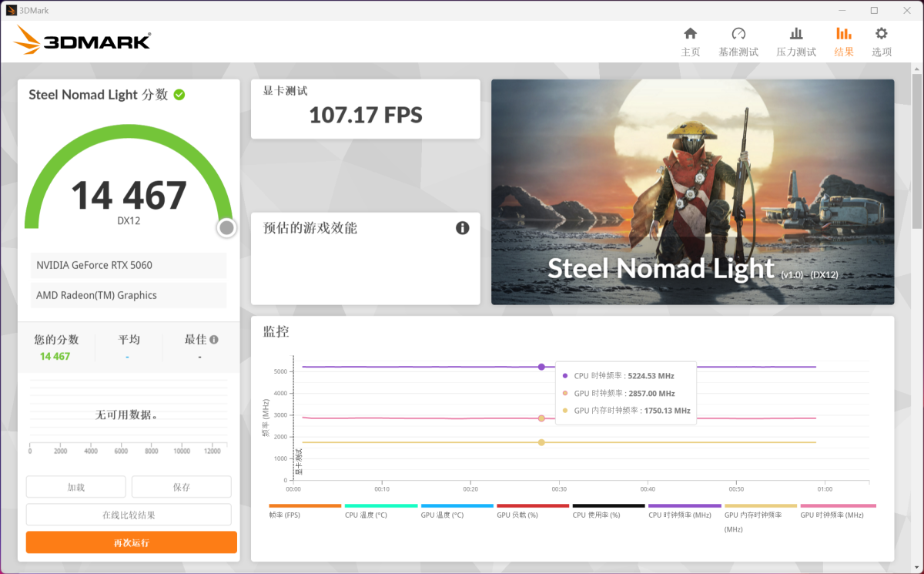The image size is (924, 574).
Task: Click the NVIDIA GeForce RTX 5060 entry
Action: pyautogui.click(x=129, y=265)
